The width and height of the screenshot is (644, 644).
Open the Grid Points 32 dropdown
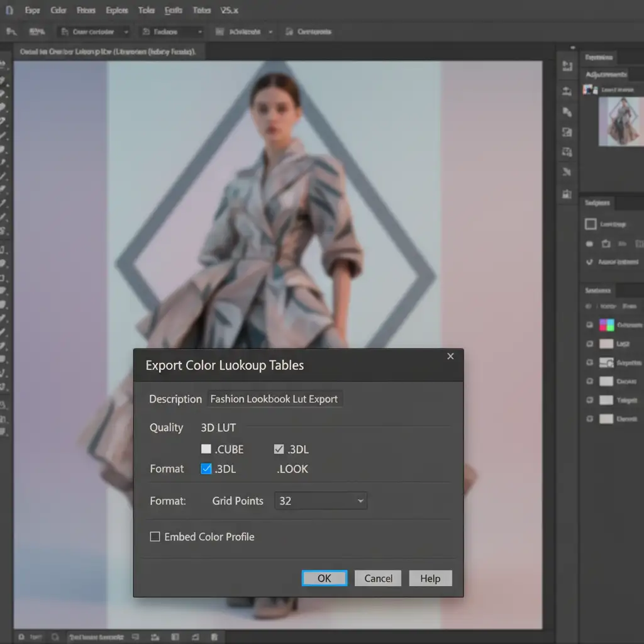click(321, 501)
